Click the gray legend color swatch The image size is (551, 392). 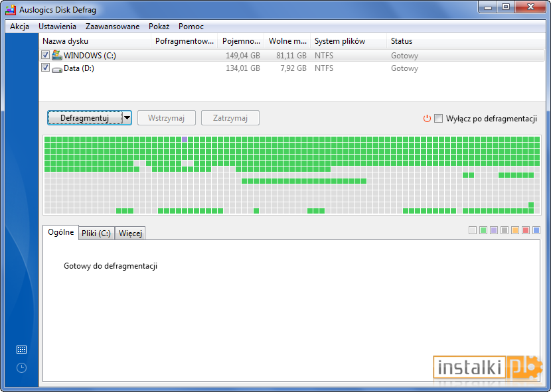point(505,230)
